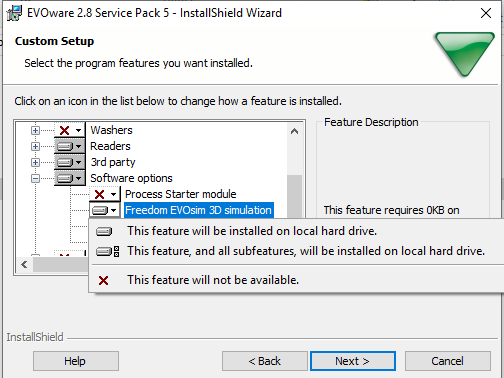504x378 pixels.
Task: Click the installer icon in the title bar
Action: click(14, 13)
